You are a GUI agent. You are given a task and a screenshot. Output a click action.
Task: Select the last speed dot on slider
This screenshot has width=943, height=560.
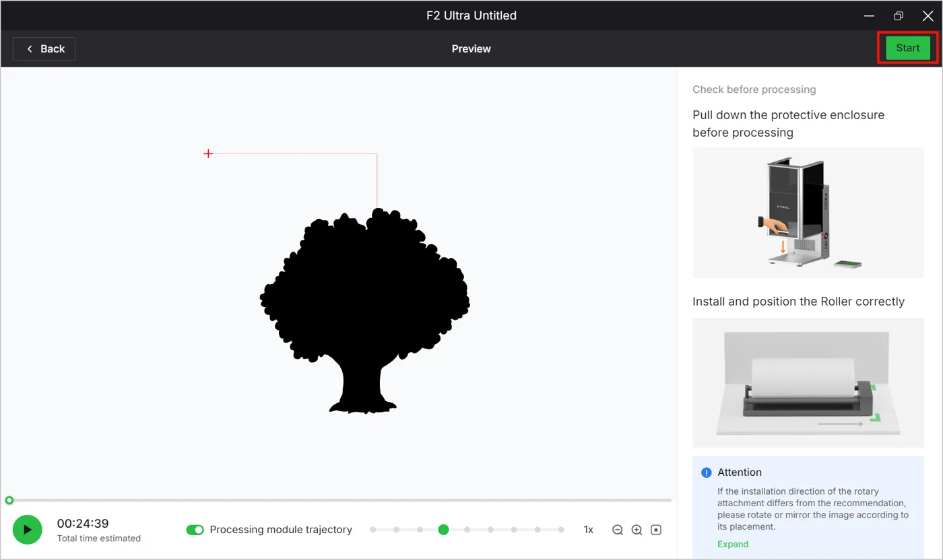561,530
